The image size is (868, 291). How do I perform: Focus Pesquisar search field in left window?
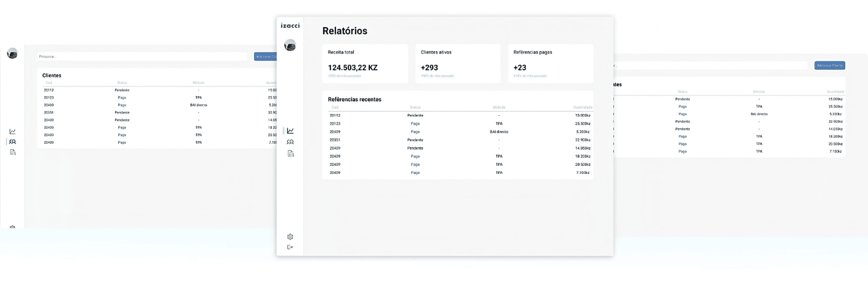pos(142,56)
